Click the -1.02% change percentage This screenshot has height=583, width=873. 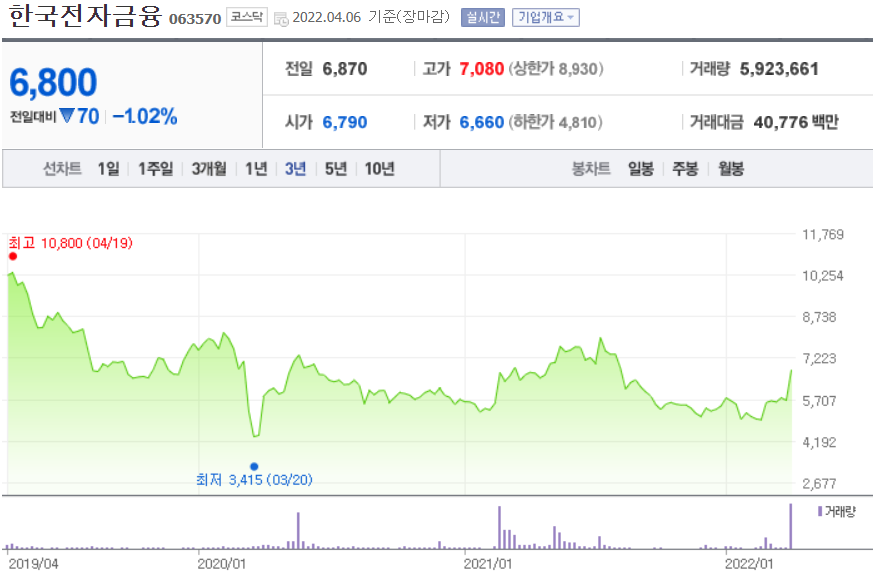(145, 116)
